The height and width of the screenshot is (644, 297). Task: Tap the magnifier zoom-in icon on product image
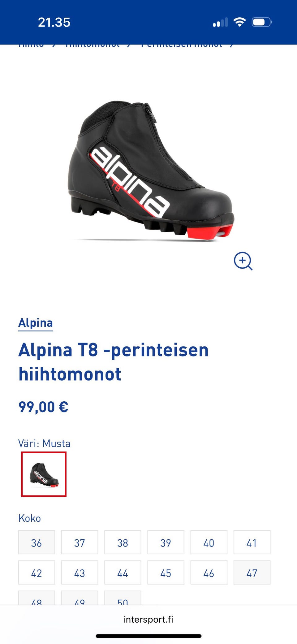pos(243,261)
